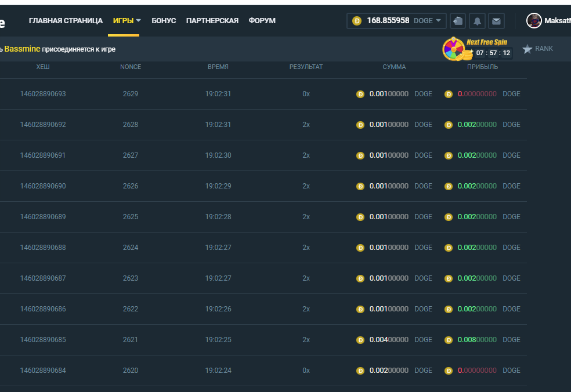571x392 pixels.
Task: Click the Dogecoin icon in balance box
Action: click(x=357, y=21)
